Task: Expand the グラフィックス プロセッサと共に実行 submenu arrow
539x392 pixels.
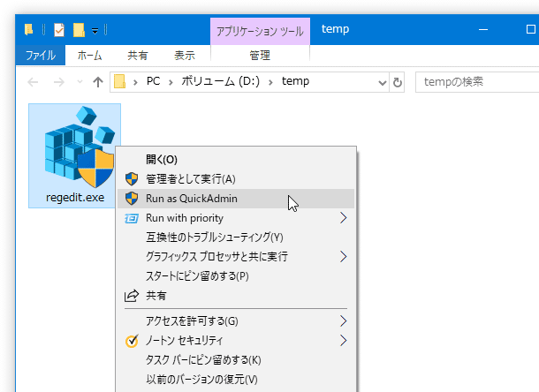Action: (343, 257)
